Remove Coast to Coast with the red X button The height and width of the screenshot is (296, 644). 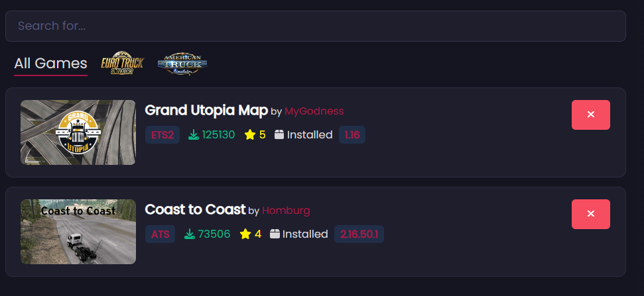(x=590, y=214)
